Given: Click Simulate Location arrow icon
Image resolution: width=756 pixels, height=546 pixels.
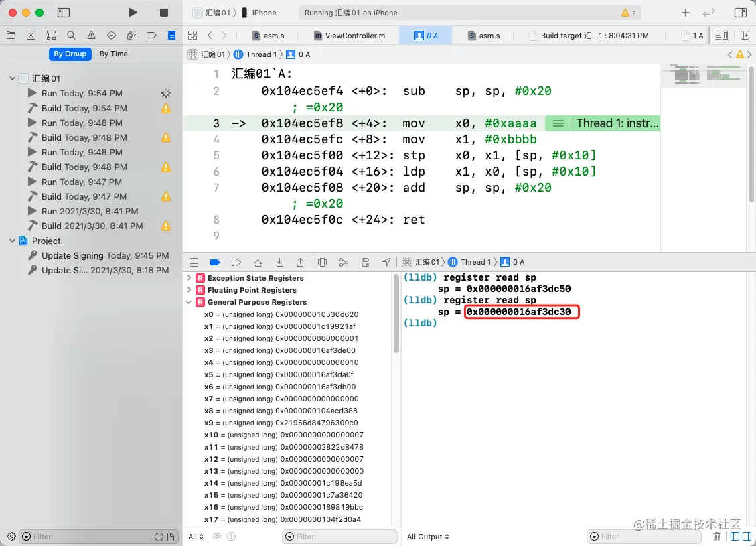Looking at the screenshot, I should [386, 262].
